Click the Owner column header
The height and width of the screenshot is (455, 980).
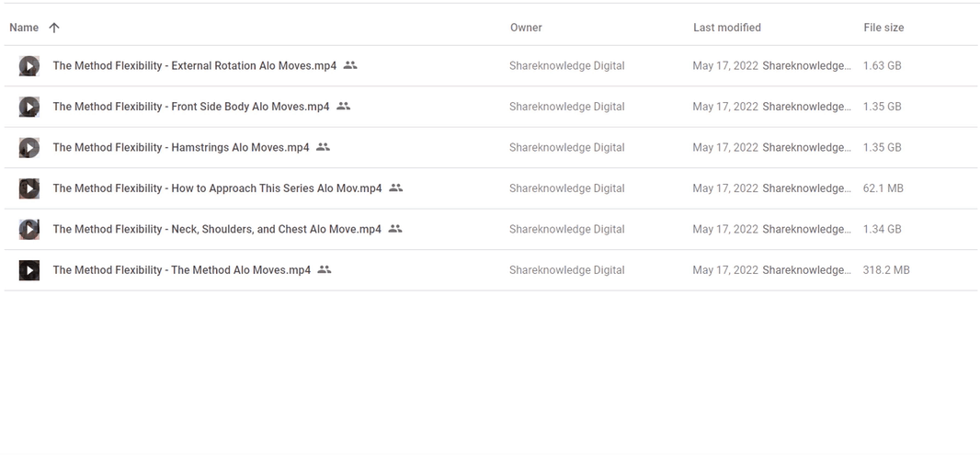point(526,28)
